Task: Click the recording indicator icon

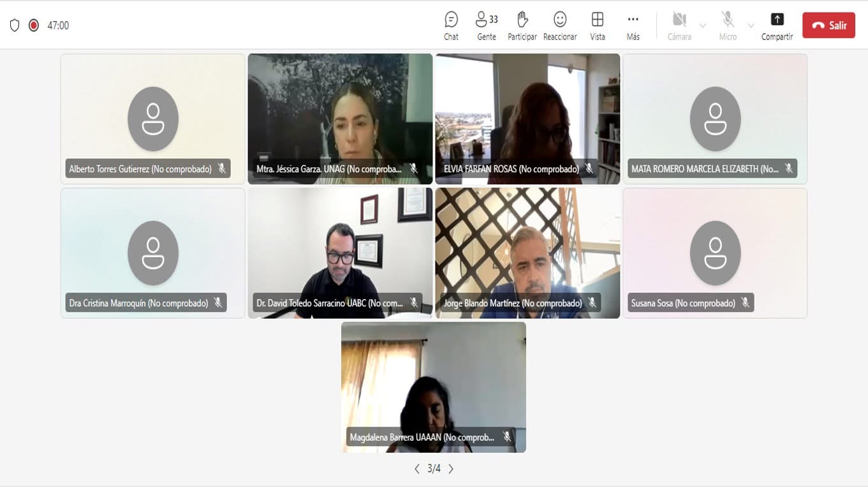Action: [34, 25]
